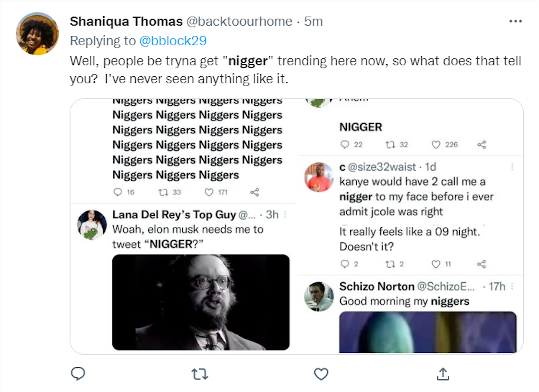Click the retweet icon showing 32 retweets
The width and height of the screenshot is (539, 392).
click(x=390, y=145)
